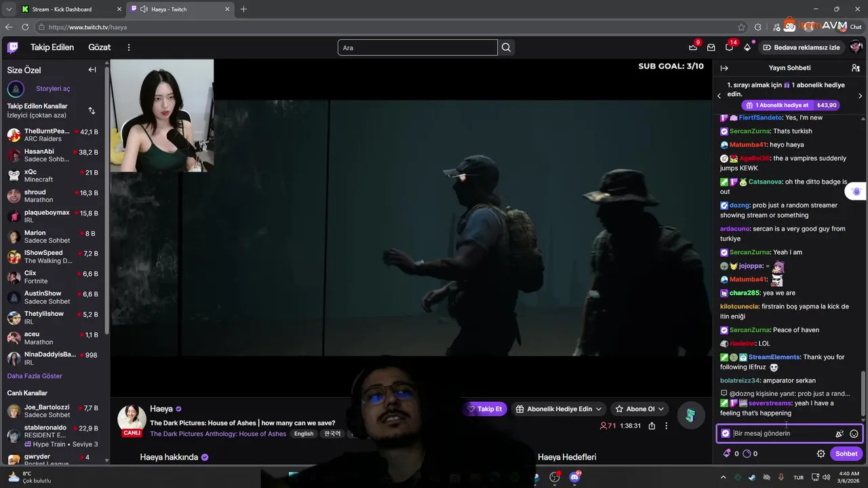Screen dimensions: 868x488
Task: Expand Daha Fazla Göster channel list
Action: pos(35,375)
